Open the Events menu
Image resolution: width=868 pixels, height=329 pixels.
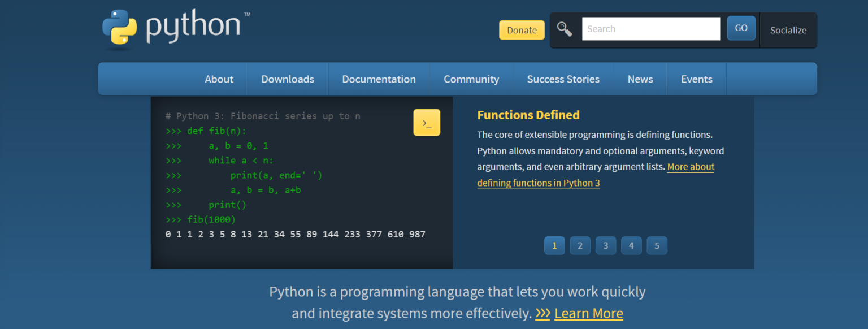click(x=696, y=79)
